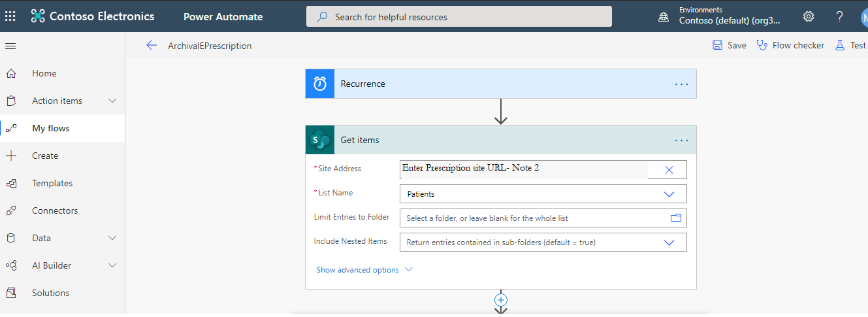868x317 pixels.
Task: Open Templates in navigation
Action: point(52,183)
